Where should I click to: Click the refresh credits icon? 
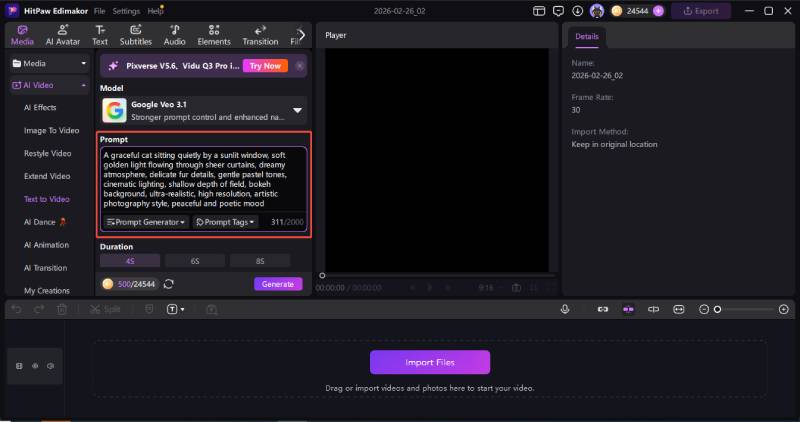click(x=169, y=284)
